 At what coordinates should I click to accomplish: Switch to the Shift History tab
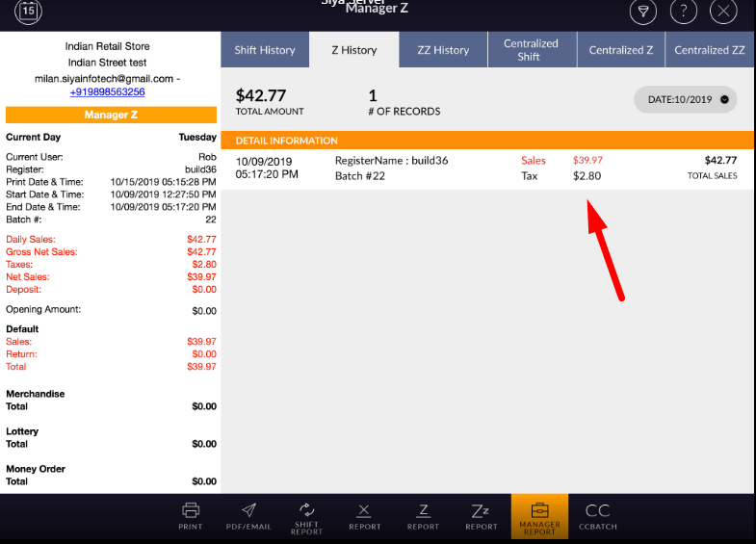pyautogui.click(x=265, y=50)
